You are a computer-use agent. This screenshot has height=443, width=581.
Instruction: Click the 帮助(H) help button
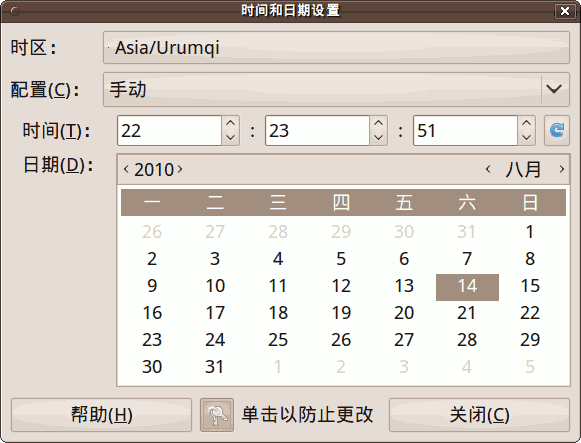[x=102, y=415]
